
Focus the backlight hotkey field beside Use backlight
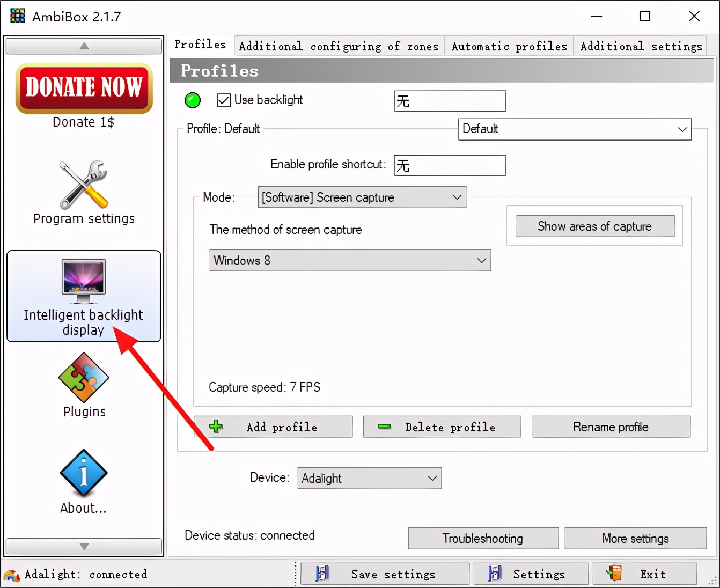click(x=450, y=101)
